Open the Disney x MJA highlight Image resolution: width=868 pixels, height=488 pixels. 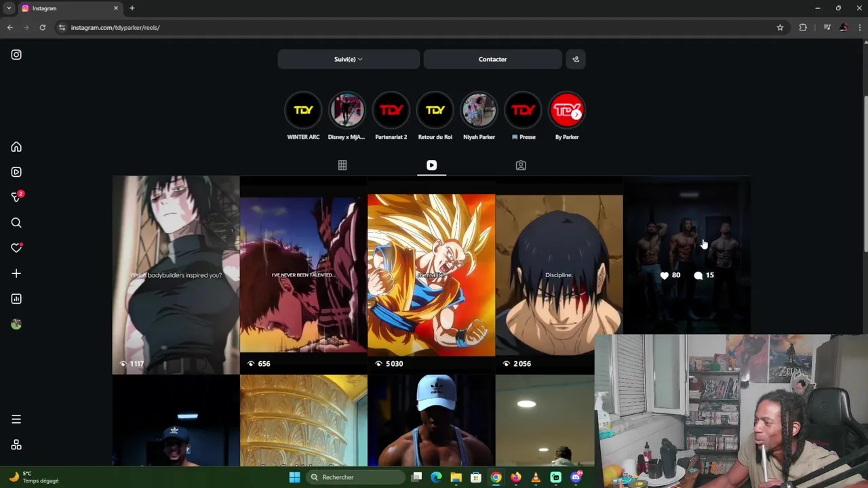click(x=347, y=110)
